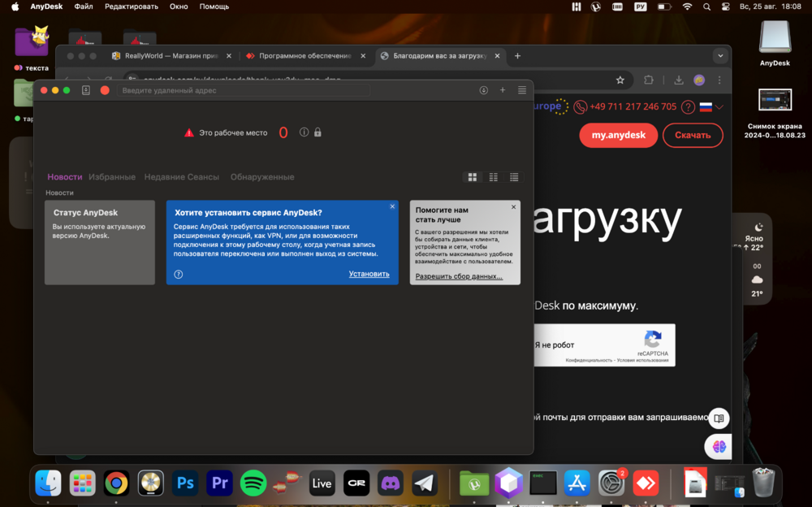The image size is (812, 507).
Task: Expand the language flag dropdown on AnyDesk site
Action: (711, 106)
